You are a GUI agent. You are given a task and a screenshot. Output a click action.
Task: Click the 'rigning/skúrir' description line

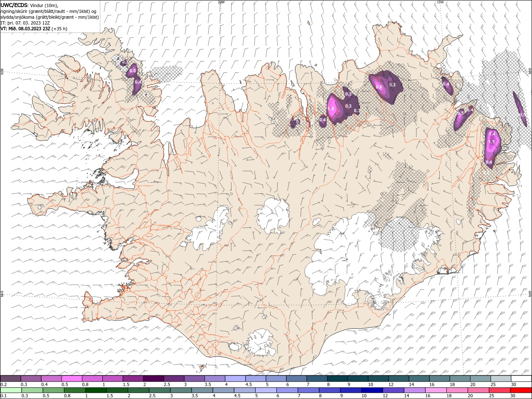click(49, 11)
